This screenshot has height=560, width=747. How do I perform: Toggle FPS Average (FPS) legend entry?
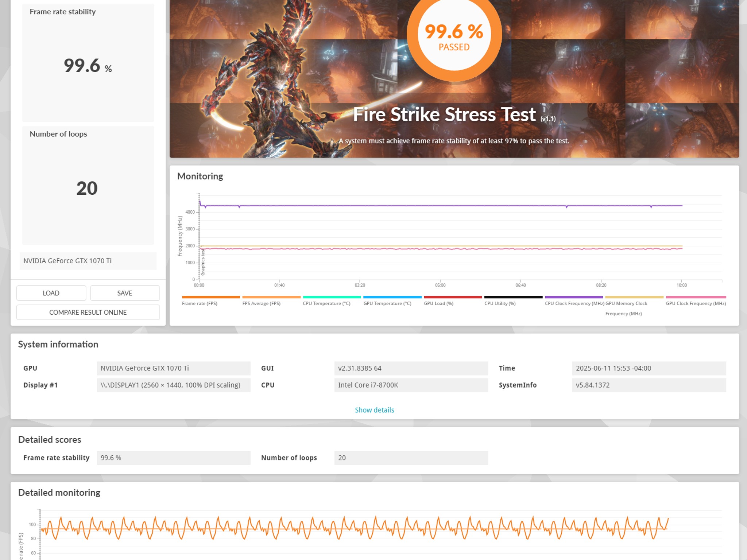(x=261, y=303)
